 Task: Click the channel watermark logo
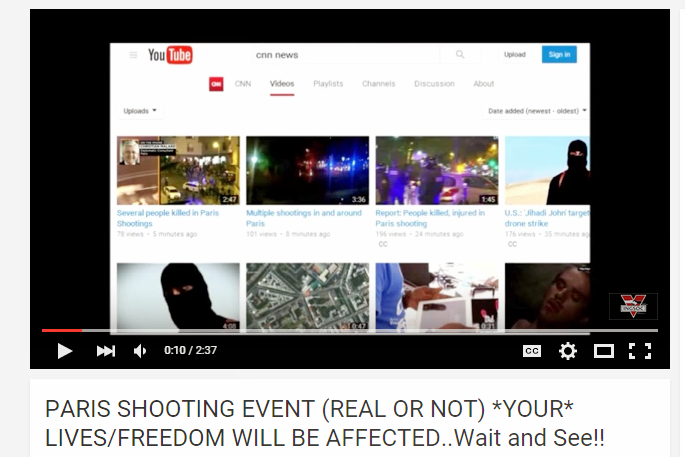click(x=633, y=306)
